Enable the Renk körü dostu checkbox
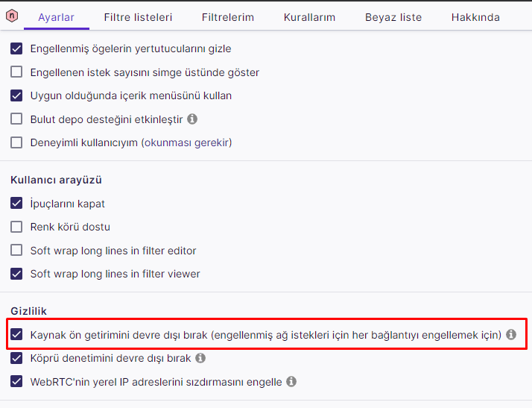 16,227
